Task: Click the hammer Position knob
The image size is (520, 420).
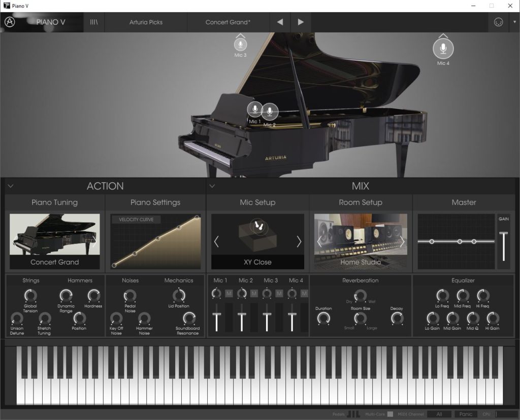Action: pyautogui.click(x=79, y=318)
